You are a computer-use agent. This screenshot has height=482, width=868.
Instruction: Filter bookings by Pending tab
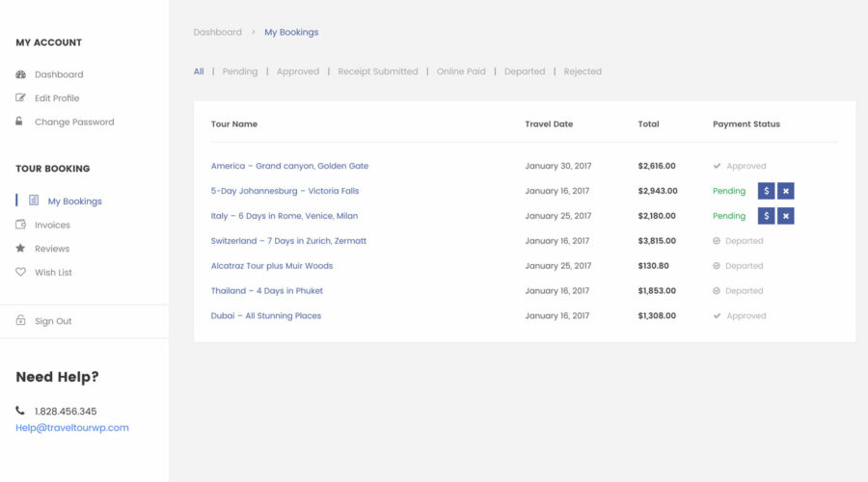[x=240, y=71]
